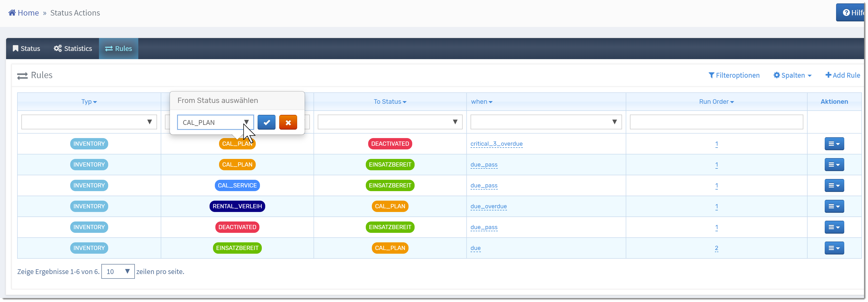Click the CAL_SERVICE from-status badge
The width and height of the screenshot is (868, 302).
[x=237, y=186]
